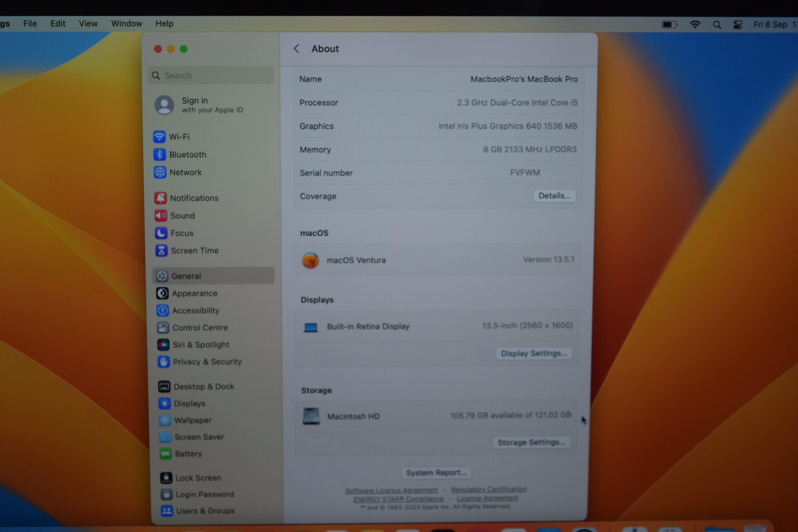Open Focus settings

[x=181, y=233]
